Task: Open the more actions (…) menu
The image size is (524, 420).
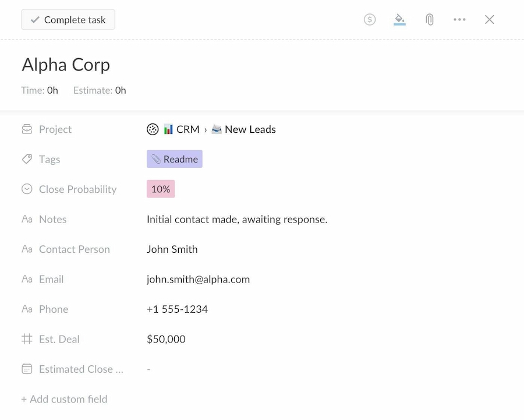Action: click(x=459, y=19)
